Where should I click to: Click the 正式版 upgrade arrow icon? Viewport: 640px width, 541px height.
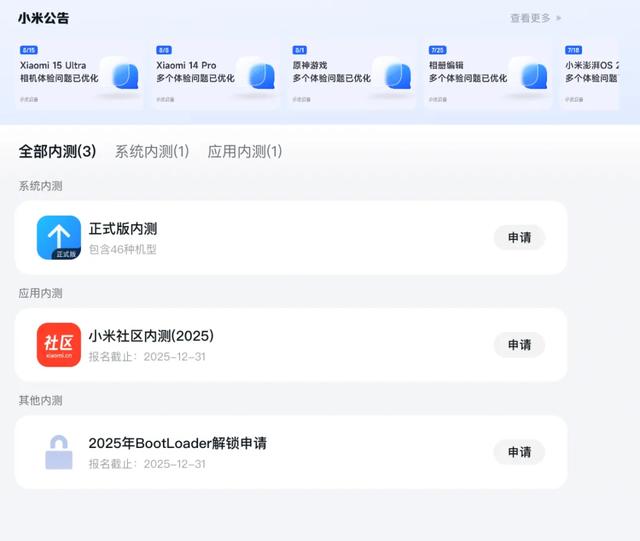(59, 238)
